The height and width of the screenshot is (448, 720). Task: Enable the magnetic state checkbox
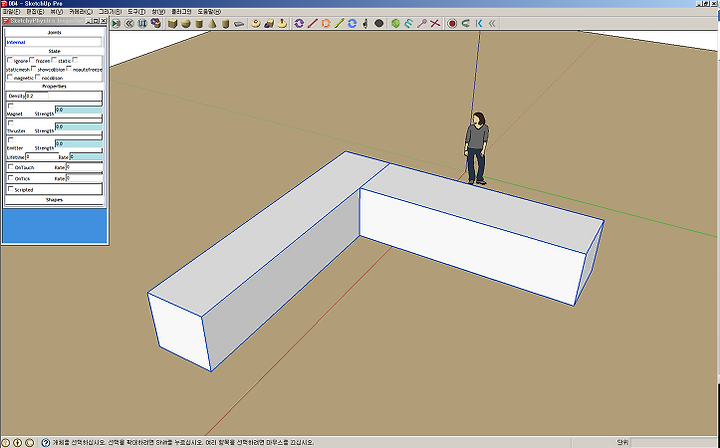click(10, 77)
